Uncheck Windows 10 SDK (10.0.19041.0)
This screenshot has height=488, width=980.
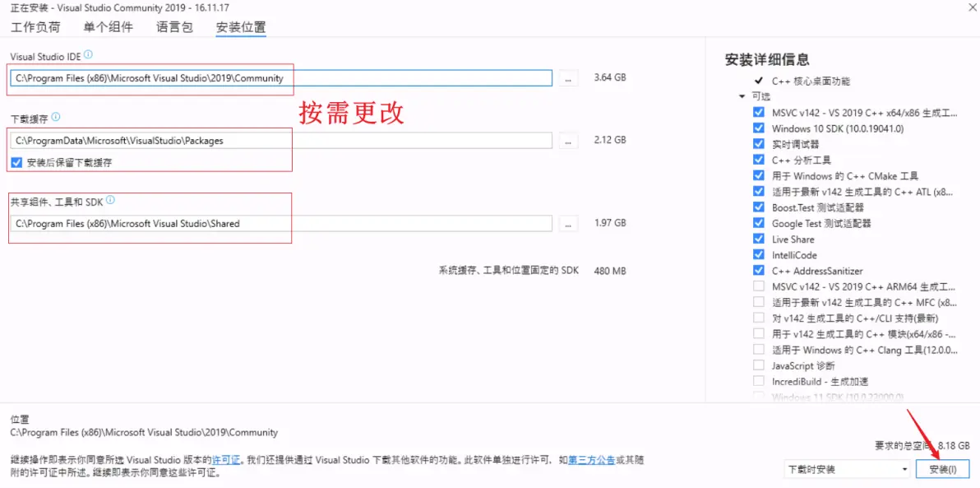click(759, 128)
